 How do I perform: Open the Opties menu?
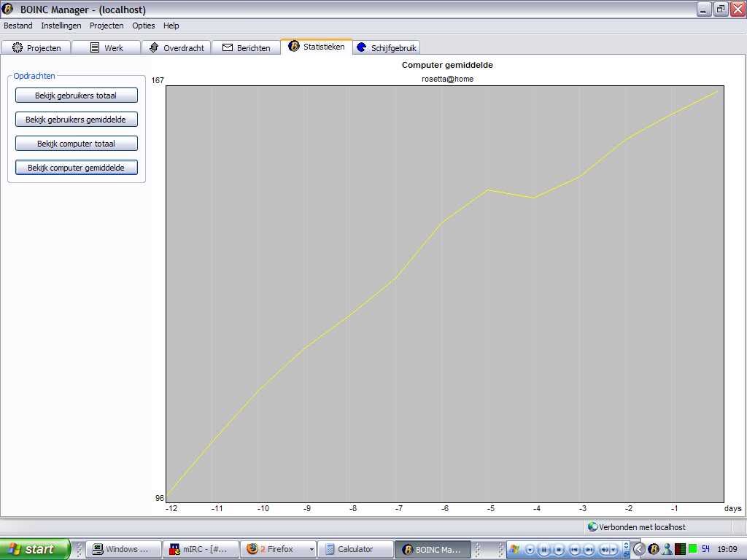point(144,26)
